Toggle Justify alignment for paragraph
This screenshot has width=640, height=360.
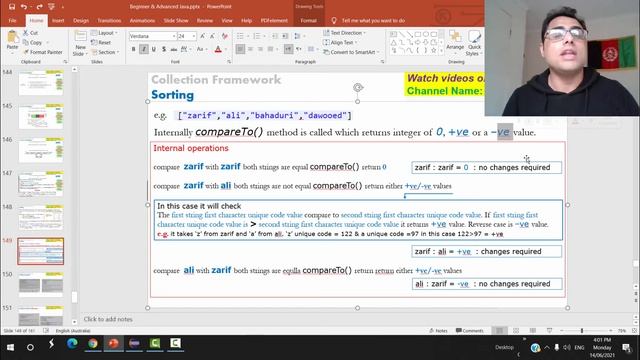click(270, 49)
